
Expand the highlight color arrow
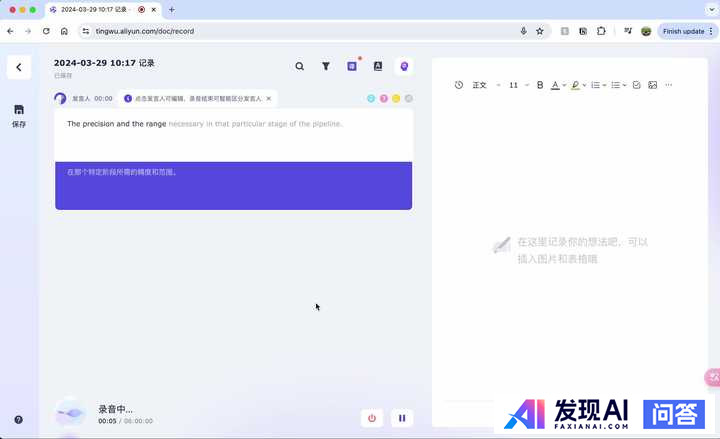[x=584, y=85]
